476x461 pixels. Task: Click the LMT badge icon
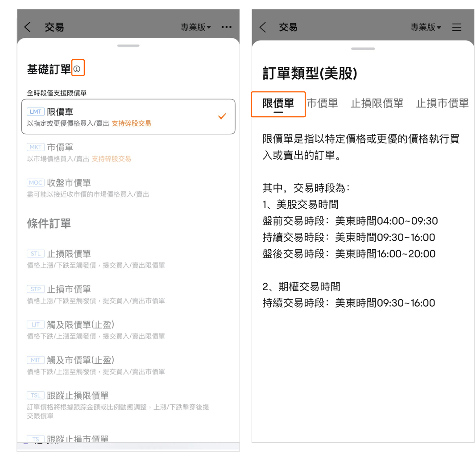point(36,112)
